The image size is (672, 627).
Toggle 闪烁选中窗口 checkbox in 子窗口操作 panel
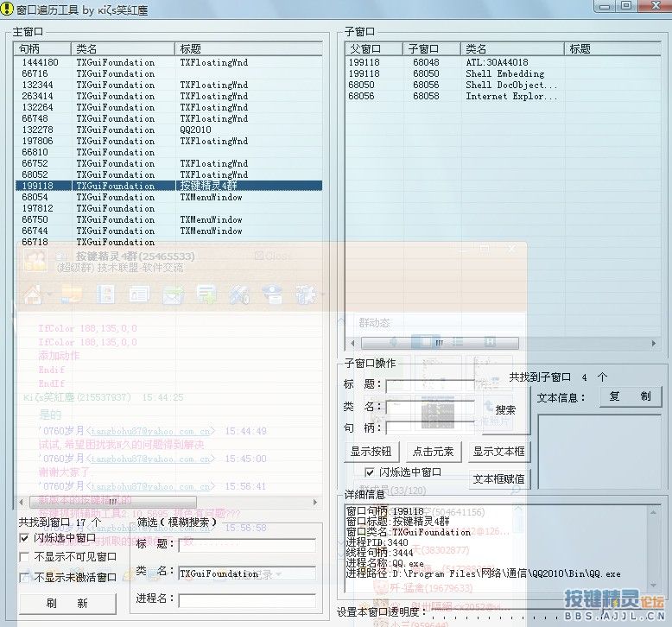pyautogui.click(x=371, y=472)
